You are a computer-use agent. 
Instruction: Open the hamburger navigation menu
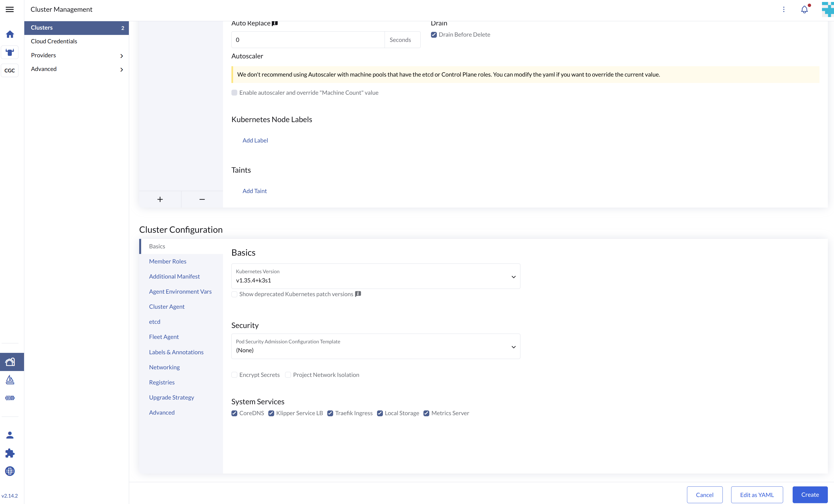coord(10,9)
